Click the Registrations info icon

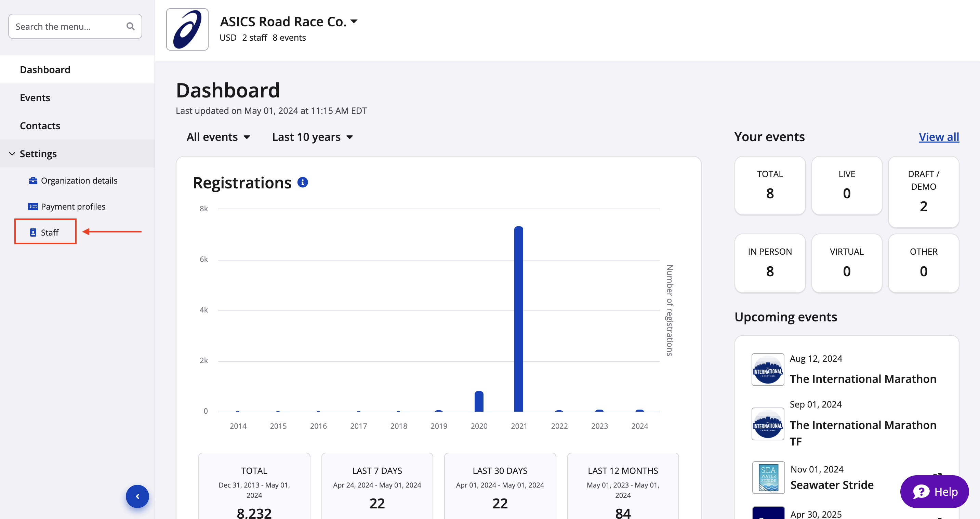tap(302, 182)
